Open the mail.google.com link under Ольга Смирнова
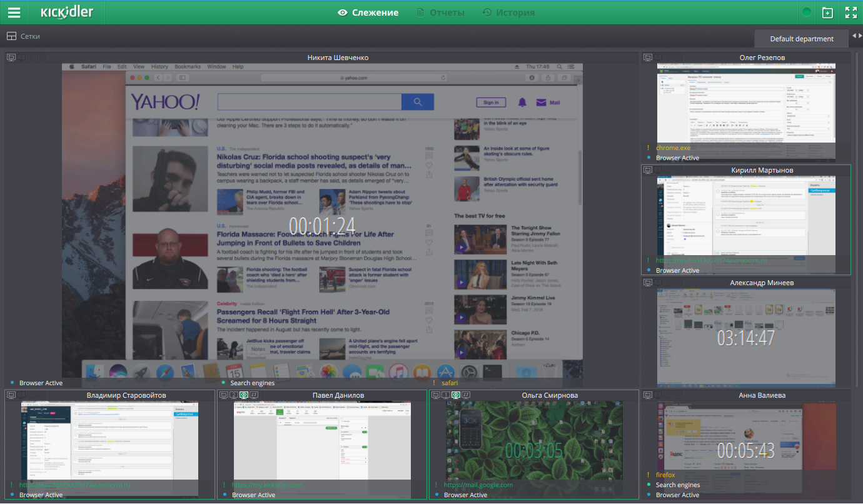The height and width of the screenshot is (504, 863). click(x=478, y=485)
